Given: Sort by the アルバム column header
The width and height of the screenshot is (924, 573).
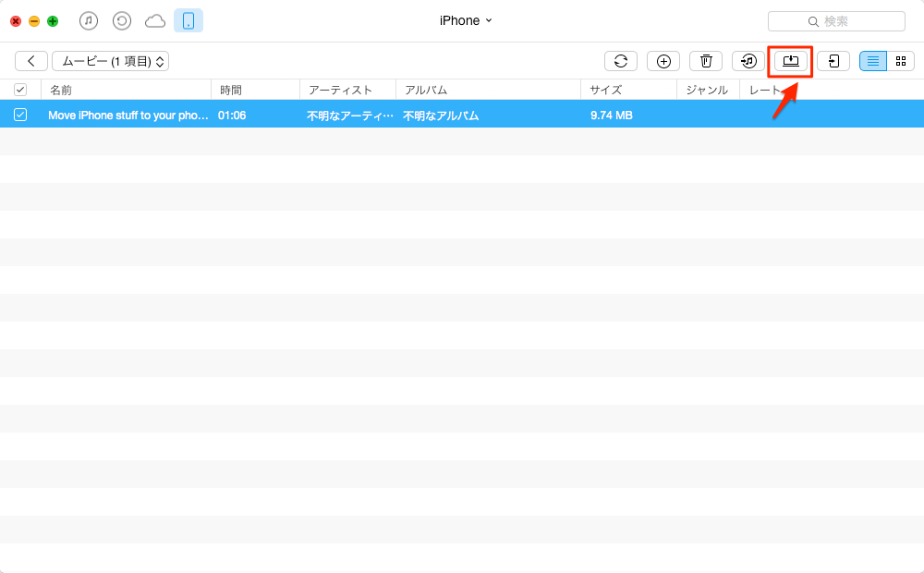Looking at the screenshot, I should coord(489,90).
